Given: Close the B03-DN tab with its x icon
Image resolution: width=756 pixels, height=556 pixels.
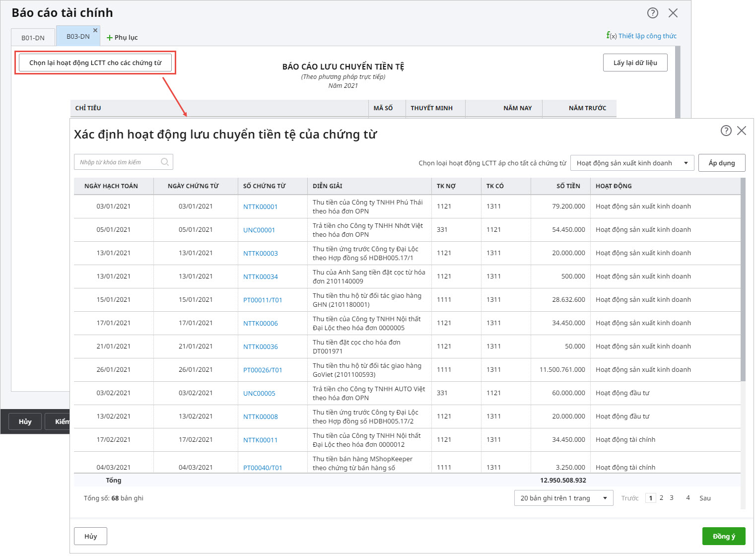Looking at the screenshot, I should (x=95, y=30).
